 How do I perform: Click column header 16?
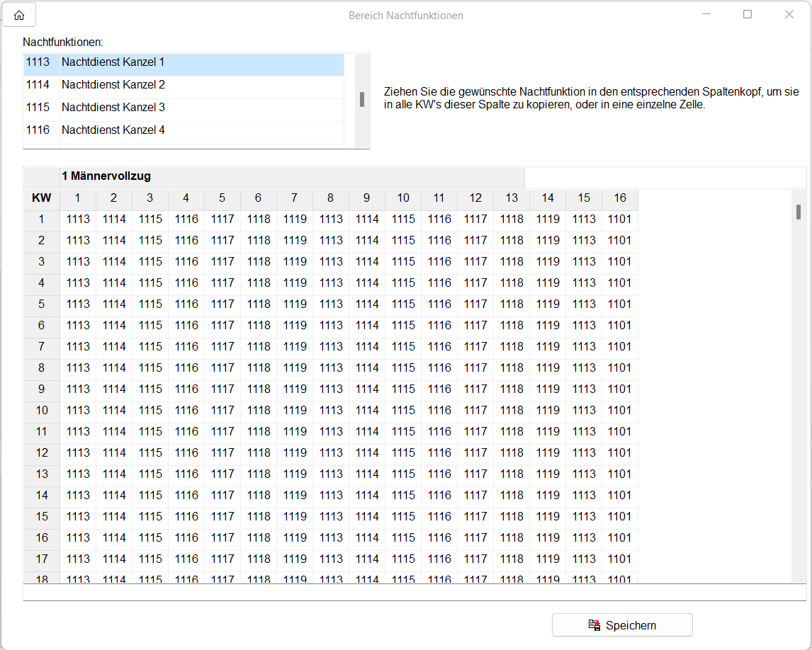(x=620, y=198)
